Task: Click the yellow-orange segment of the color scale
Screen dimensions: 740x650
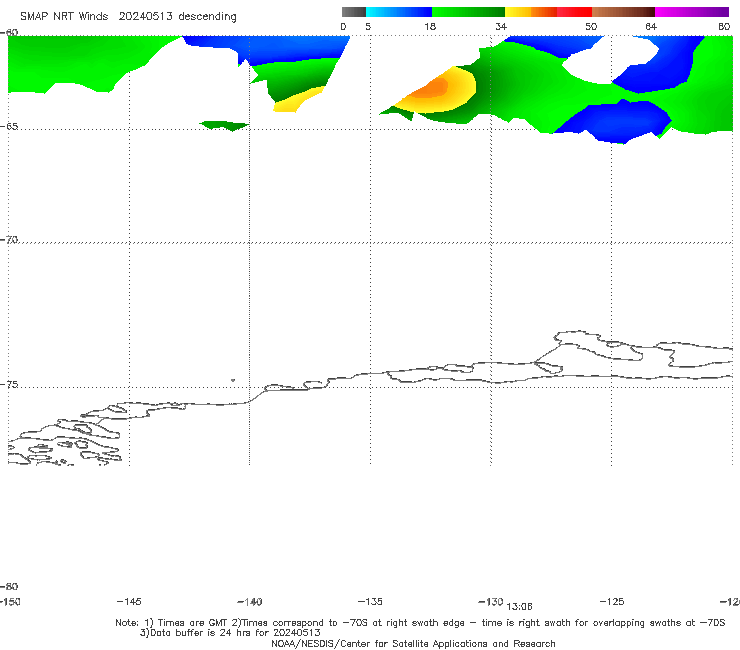Action: [531, 12]
